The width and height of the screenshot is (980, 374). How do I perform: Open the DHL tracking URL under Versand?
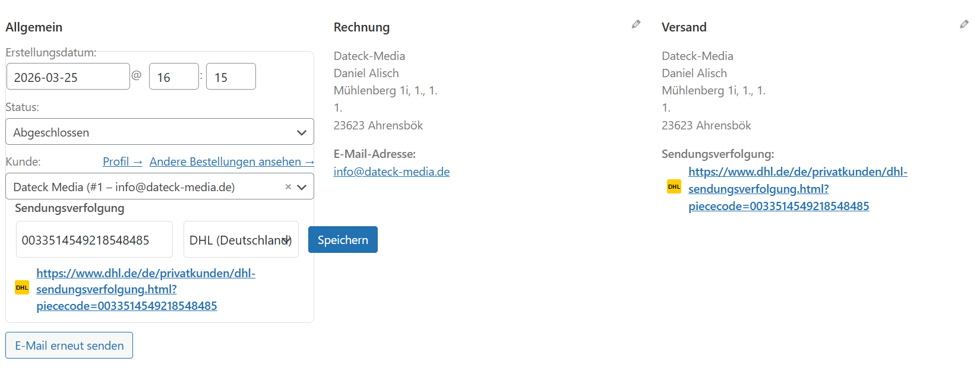pos(778,189)
